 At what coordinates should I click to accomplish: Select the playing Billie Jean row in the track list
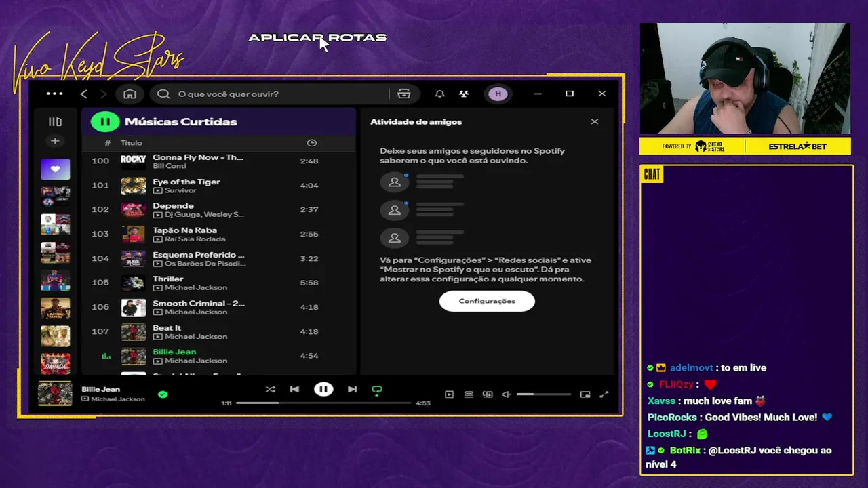218,357
